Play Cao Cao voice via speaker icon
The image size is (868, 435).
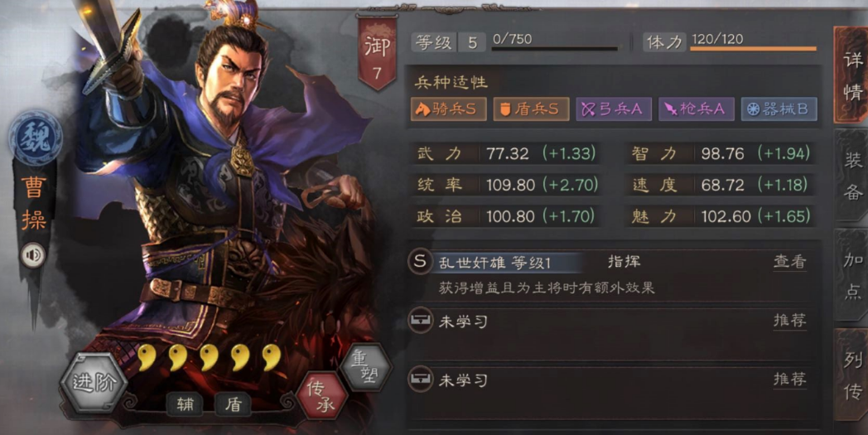[34, 255]
